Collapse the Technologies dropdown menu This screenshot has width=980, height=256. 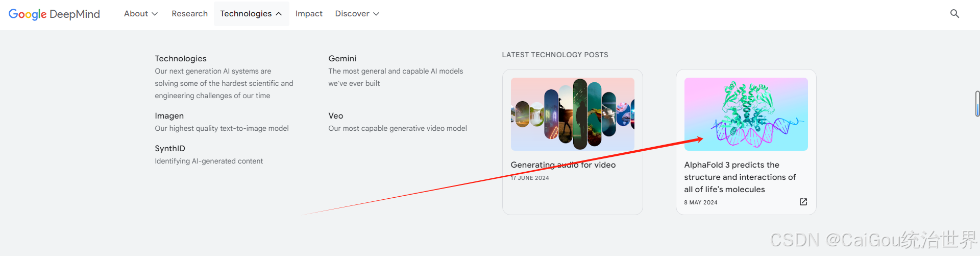(x=251, y=14)
